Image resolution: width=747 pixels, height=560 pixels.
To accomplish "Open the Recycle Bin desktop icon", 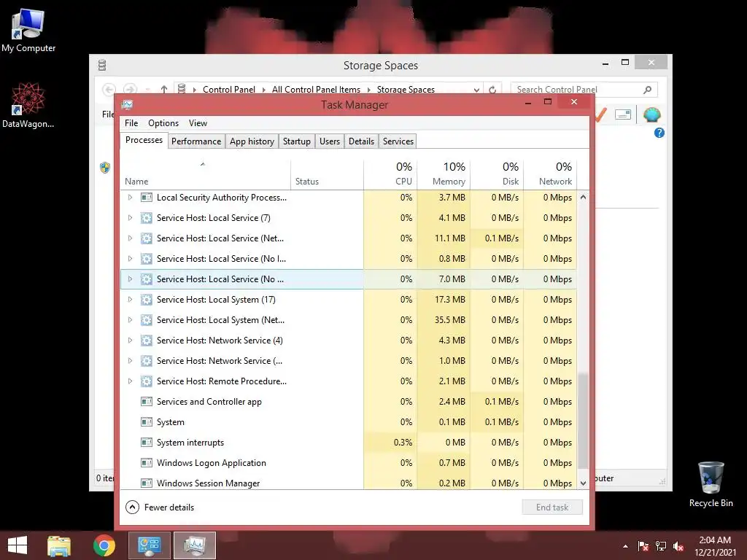I will tap(711, 484).
